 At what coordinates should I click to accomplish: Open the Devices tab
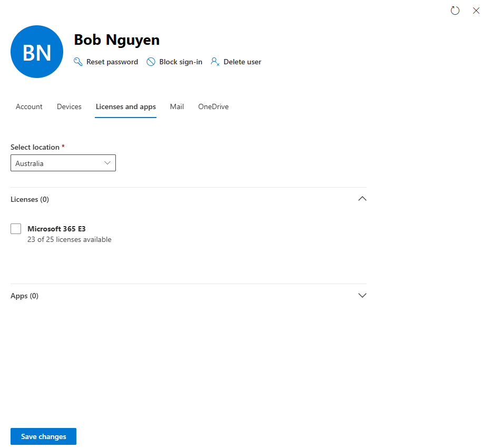pos(69,106)
